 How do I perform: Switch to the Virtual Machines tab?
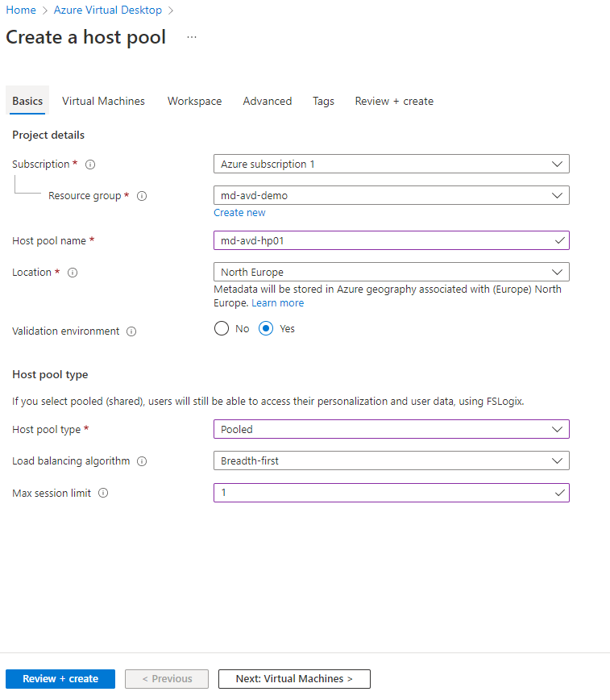pos(103,101)
